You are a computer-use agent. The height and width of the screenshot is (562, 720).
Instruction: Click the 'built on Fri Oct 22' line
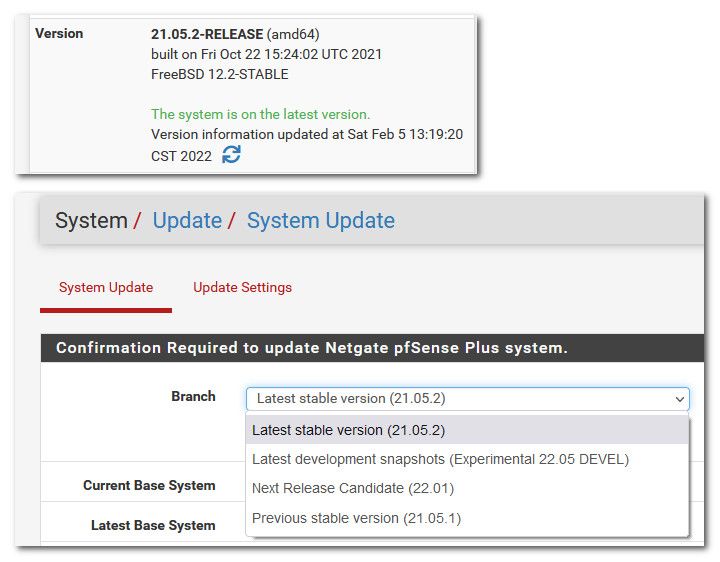[266, 54]
